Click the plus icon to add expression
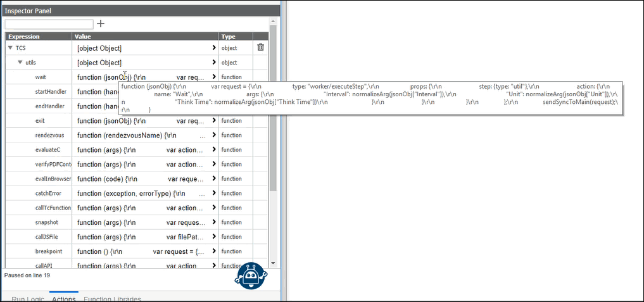 pos(101,24)
